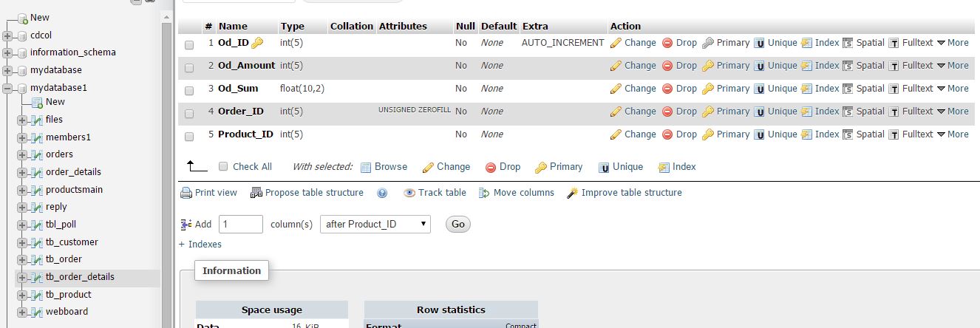The image size is (980, 328).
Task: Click the number of columns input field
Action: tap(241, 224)
